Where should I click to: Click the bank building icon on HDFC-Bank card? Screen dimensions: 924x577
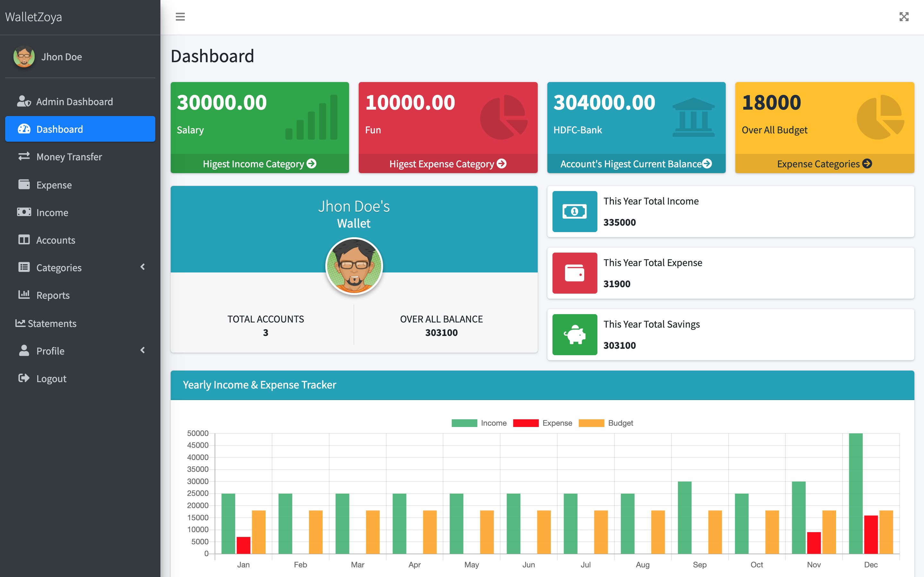pos(693,117)
